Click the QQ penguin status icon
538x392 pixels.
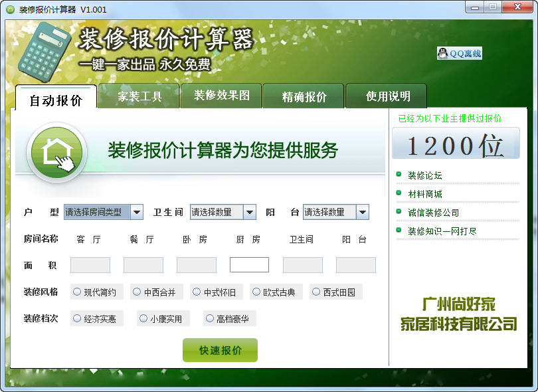click(x=443, y=54)
